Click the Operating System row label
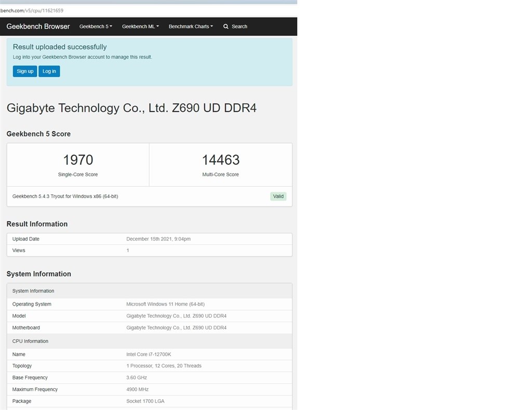 32,304
